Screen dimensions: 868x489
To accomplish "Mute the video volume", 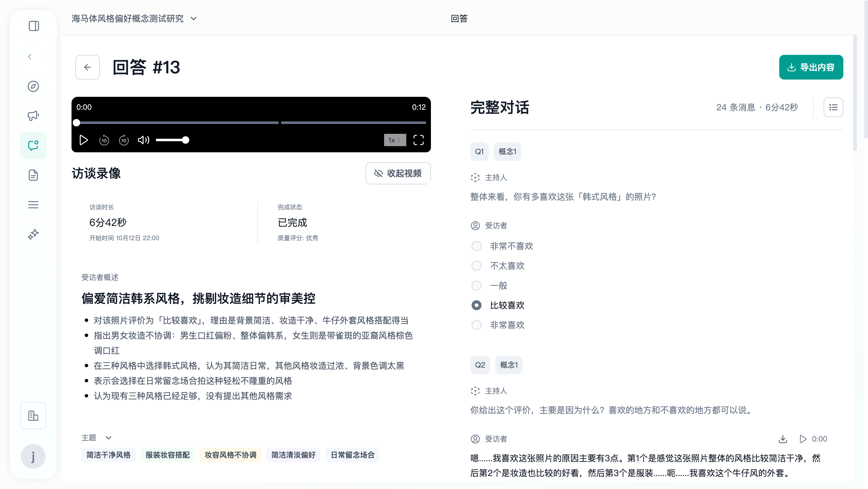I will point(143,140).
